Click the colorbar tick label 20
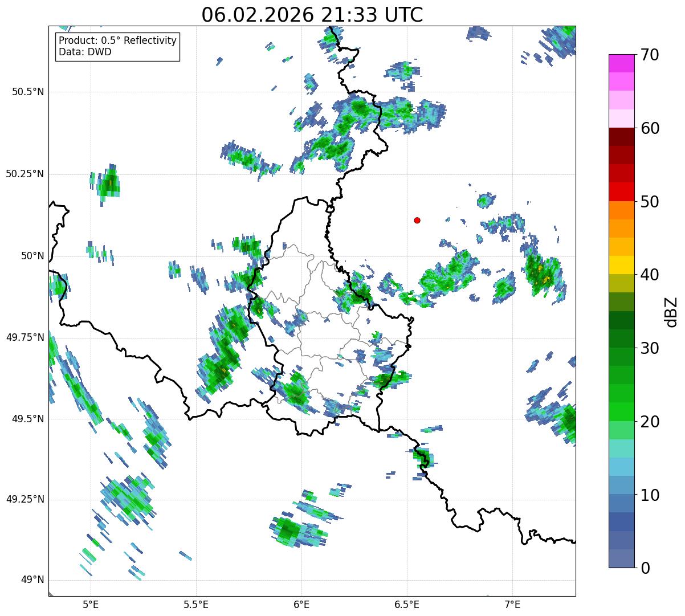Screen dimensions: 685x616 pos(650,422)
